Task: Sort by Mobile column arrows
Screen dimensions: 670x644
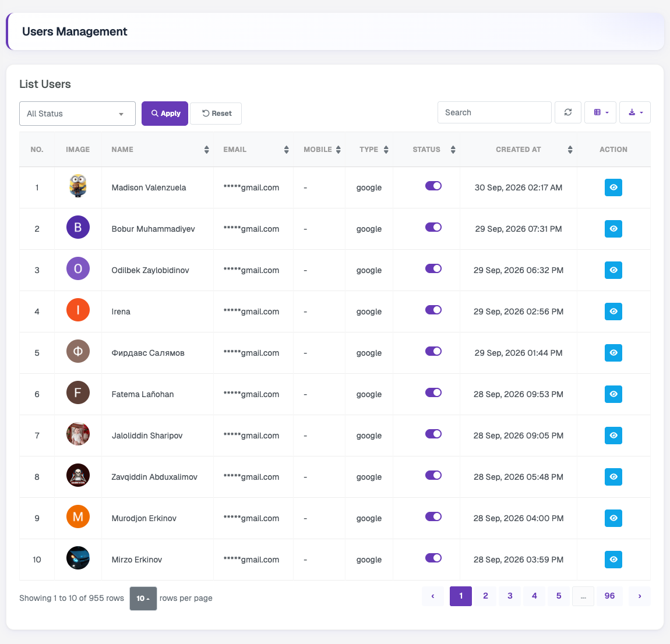Action: pos(338,150)
